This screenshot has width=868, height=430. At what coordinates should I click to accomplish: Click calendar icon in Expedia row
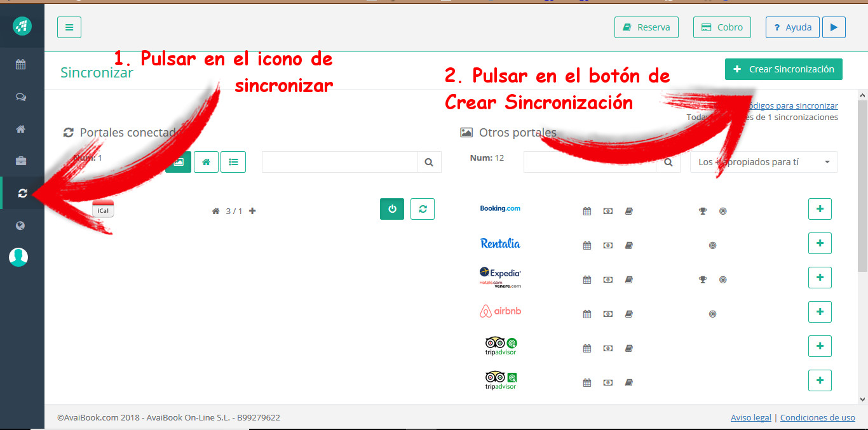coord(587,279)
